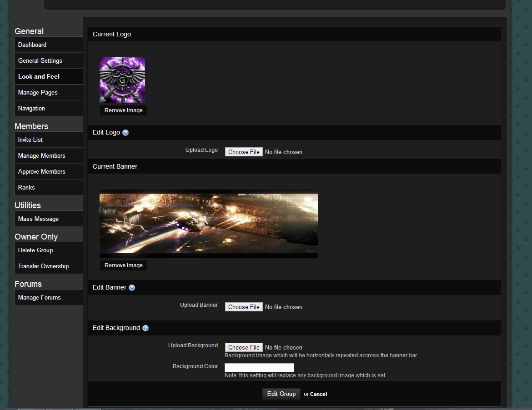
Task: Open Manage Forums
Action: coord(49,297)
